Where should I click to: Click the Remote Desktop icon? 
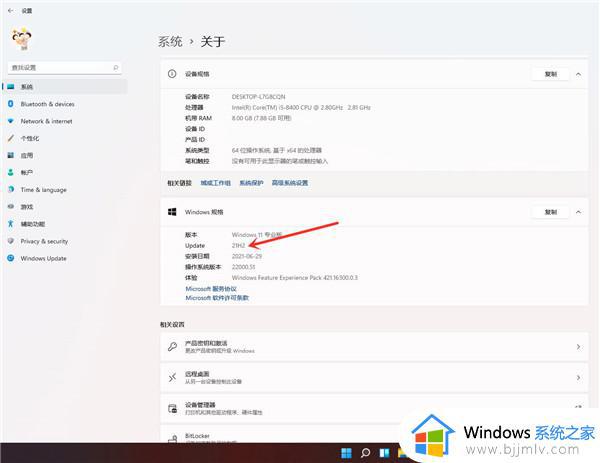click(x=172, y=378)
